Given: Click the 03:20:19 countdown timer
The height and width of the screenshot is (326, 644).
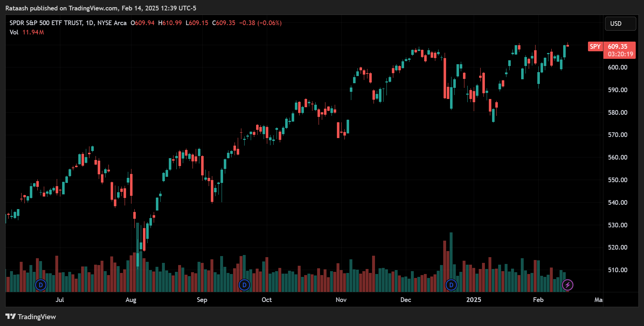Looking at the screenshot, I should click(620, 54).
